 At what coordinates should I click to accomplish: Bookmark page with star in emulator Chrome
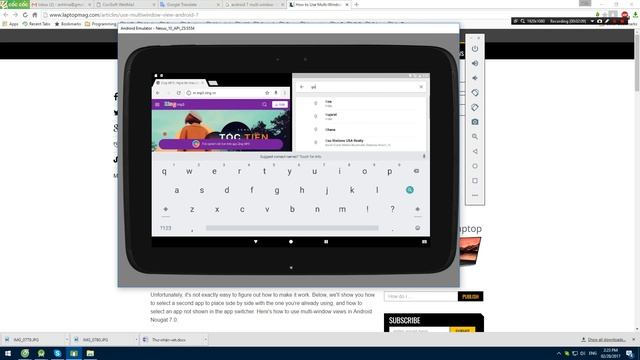click(267, 93)
